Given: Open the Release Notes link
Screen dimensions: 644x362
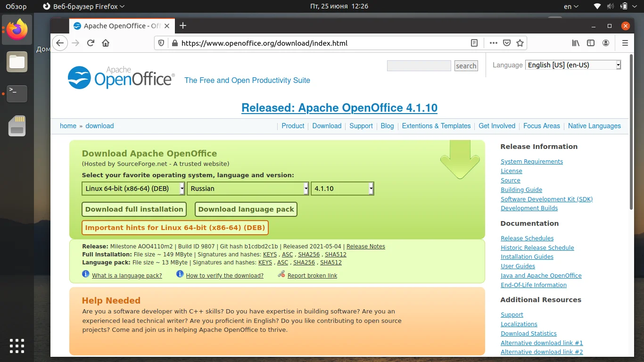Looking at the screenshot, I should tap(366, 247).
